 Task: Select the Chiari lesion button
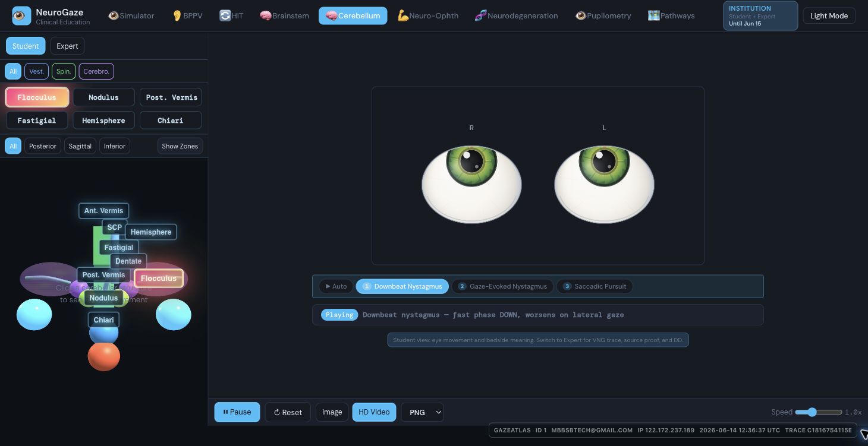point(171,120)
